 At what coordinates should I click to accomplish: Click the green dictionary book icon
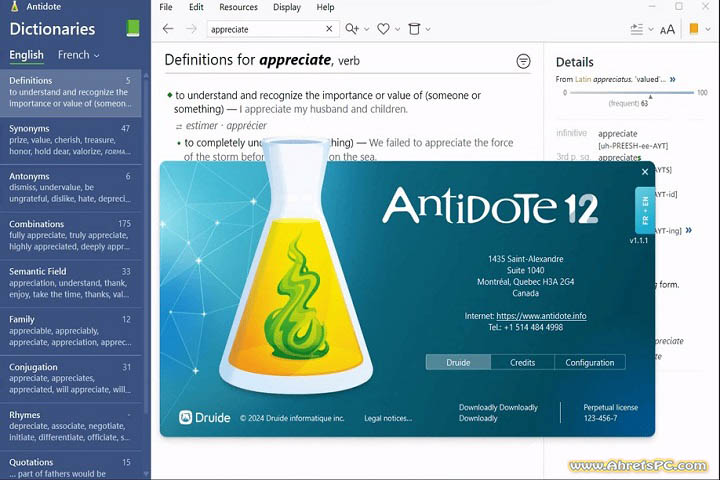pos(133,28)
